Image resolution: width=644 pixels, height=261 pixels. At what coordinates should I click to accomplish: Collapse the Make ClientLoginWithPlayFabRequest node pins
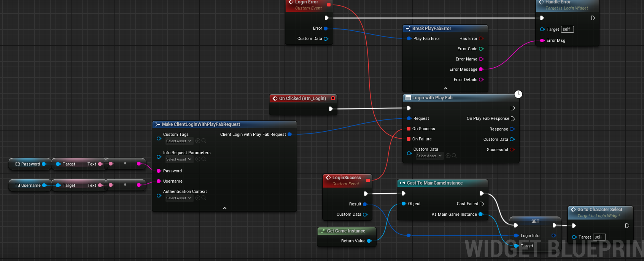point(225,208)
